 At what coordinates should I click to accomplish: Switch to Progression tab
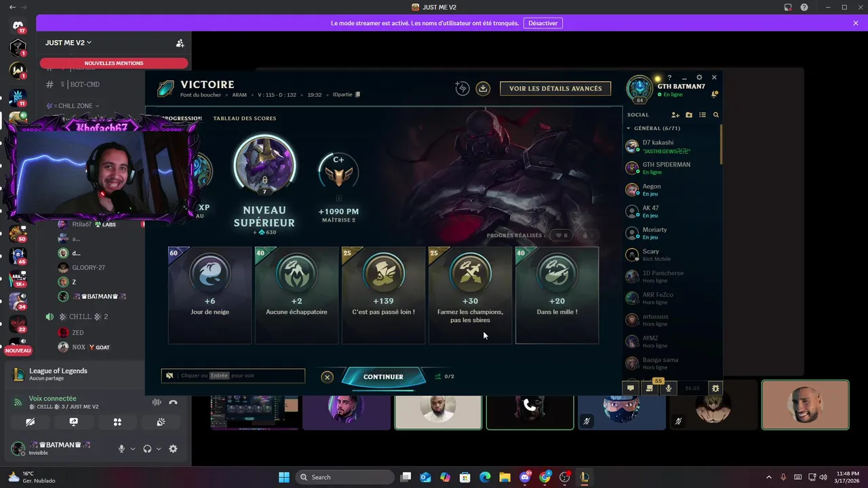coord(180,119)
